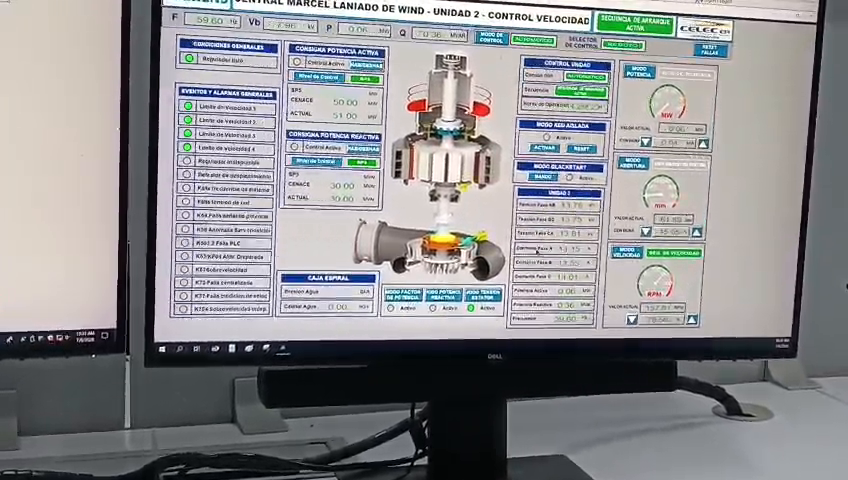Viewport: 848px width, 480px height.
Task: Open the Windows Start menu
Action: coord(162,350)
